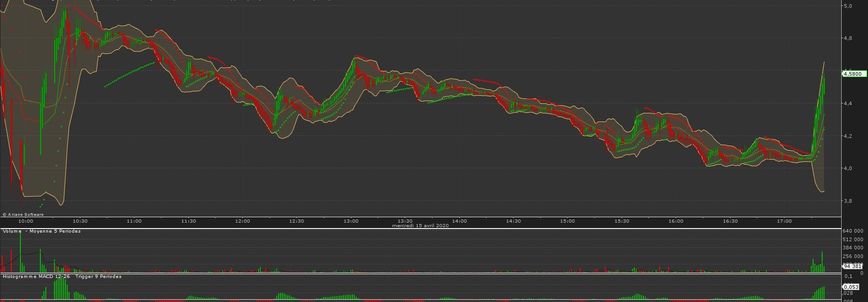Click the 15:30 time axis marker
Screen dimensions: 868x302
click(x=622, y=221)
